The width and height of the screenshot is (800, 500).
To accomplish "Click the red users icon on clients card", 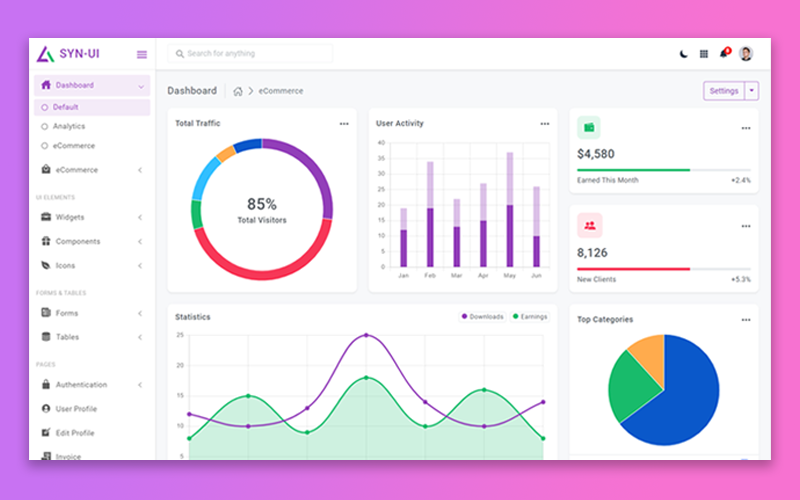I will [x=590, y=226].
